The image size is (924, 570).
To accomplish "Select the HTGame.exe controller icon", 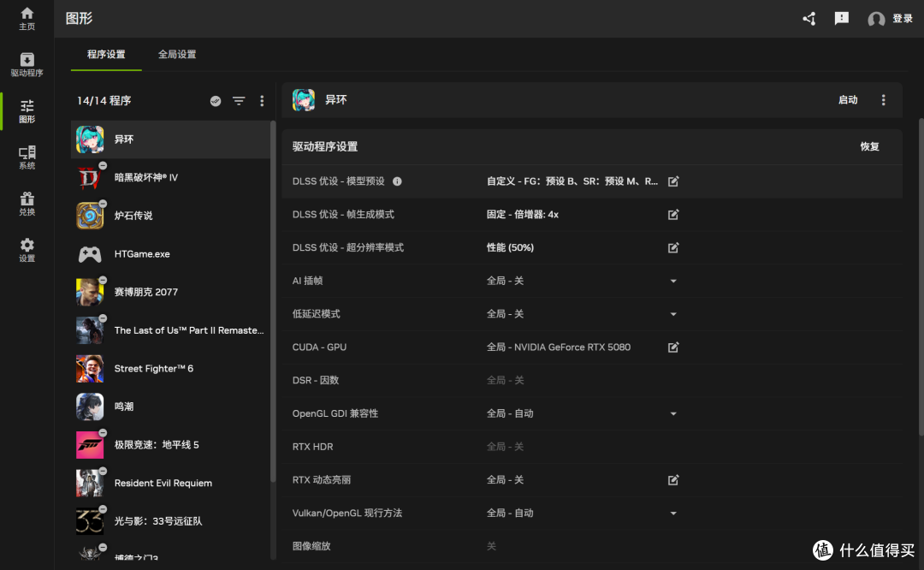I will [90, 254].
